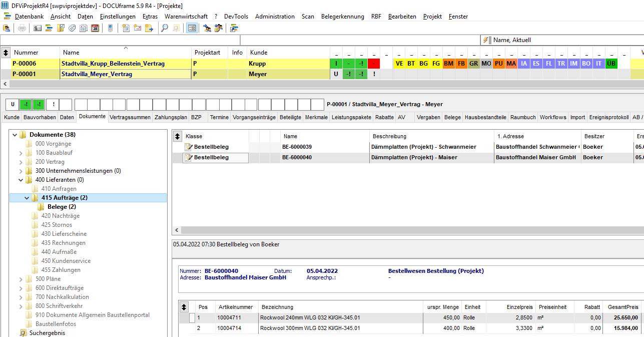
Task: Click the yellow VE status cell
Action: click(x=399, y=64)
